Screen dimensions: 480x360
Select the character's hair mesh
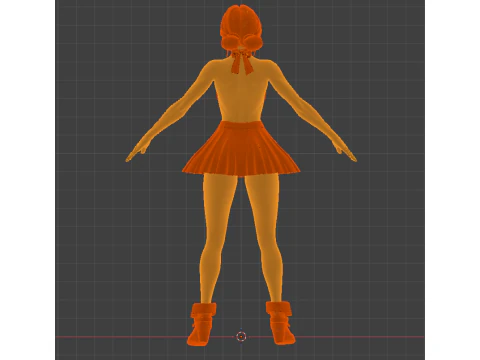click(241, 27)
